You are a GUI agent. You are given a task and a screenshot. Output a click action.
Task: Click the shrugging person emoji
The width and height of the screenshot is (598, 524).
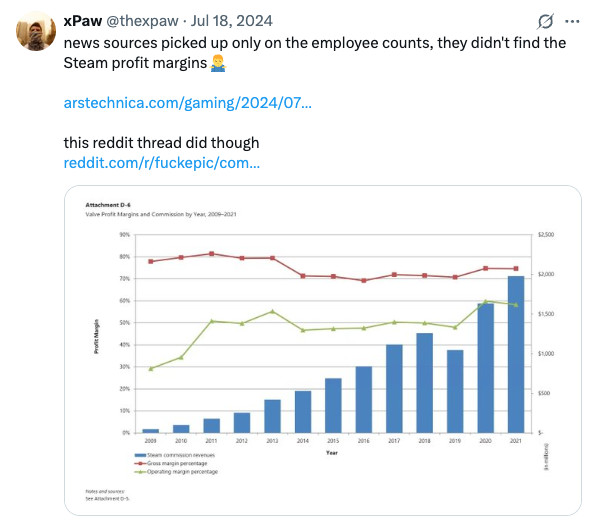218,63
